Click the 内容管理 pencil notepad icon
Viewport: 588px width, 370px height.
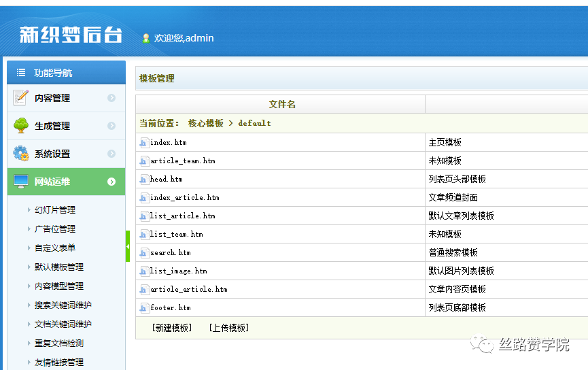[20, 97]
